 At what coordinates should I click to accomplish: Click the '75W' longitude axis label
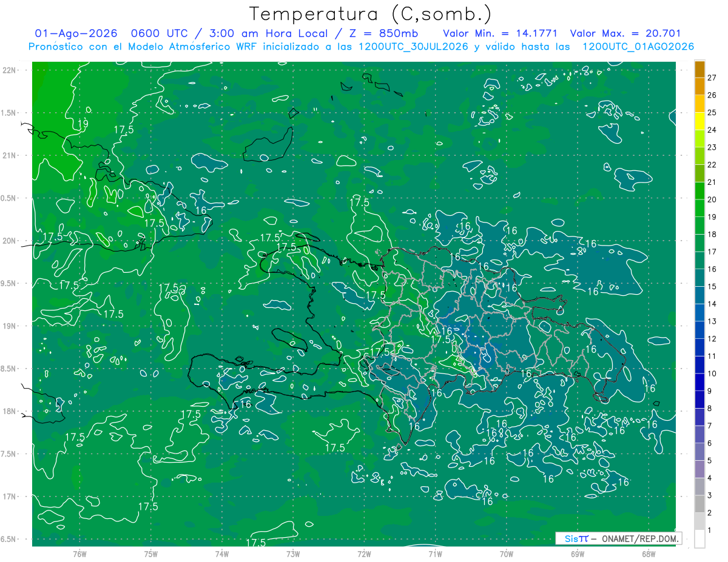click(x=151, y=554)
